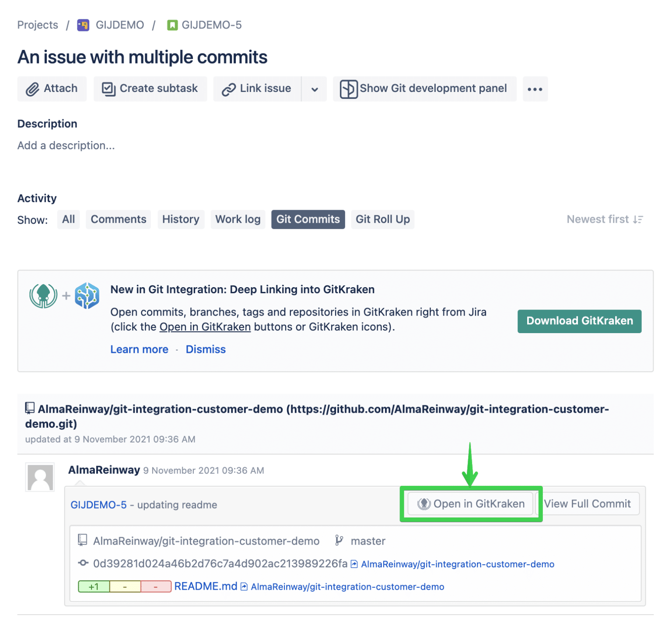
Task: Dismiss the GitKraken deep linking banner
Action: tap(206, 349)
